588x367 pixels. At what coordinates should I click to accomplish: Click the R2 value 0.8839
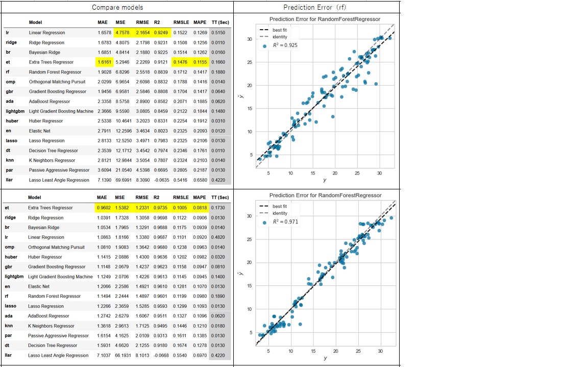coord(160,72)
